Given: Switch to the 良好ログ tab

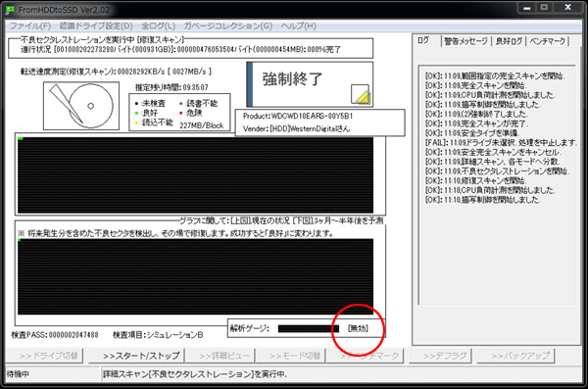Looking at the screenshot, I should click(509, 41).
